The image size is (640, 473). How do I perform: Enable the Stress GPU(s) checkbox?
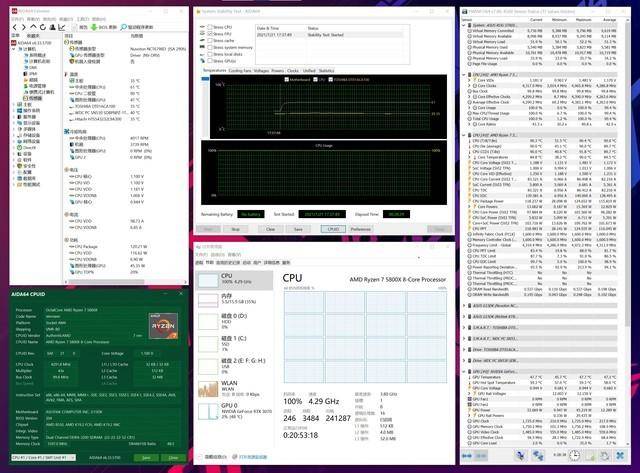(210, 61)
